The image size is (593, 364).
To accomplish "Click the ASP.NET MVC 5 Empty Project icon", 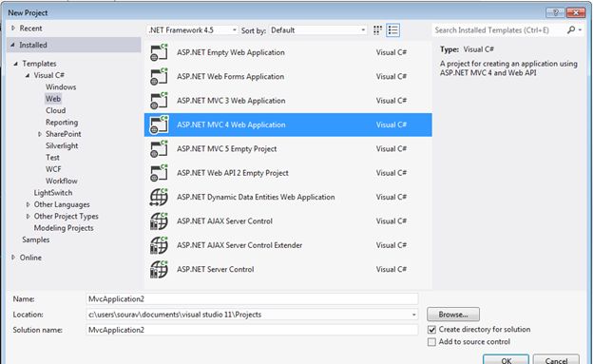I will point(159,149).
